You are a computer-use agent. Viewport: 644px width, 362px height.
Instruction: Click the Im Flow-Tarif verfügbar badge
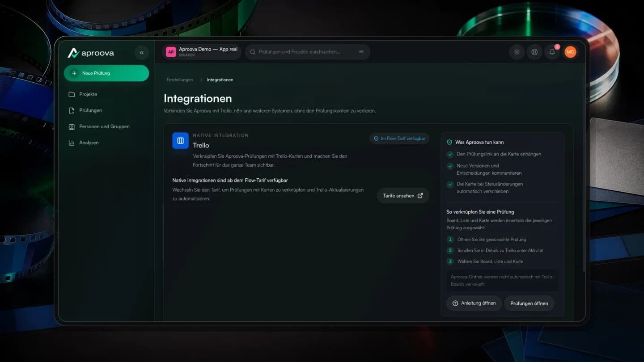399,139
